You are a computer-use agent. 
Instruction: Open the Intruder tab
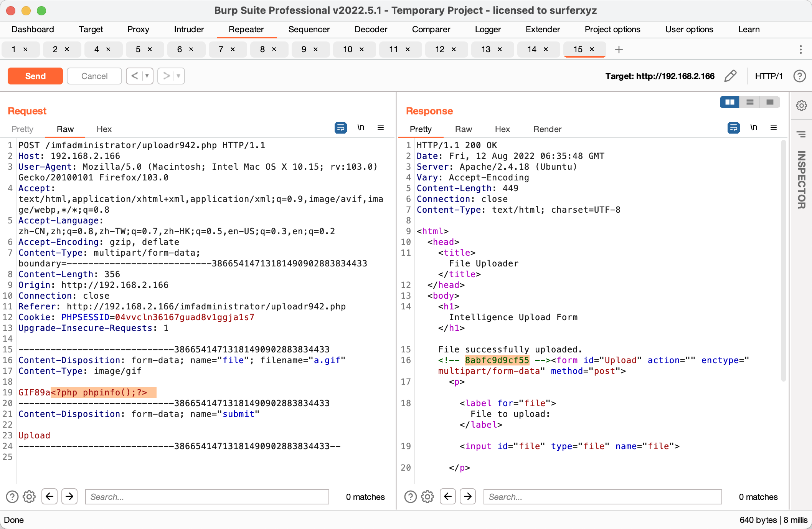pyautogui.click(x=189, y=30)
